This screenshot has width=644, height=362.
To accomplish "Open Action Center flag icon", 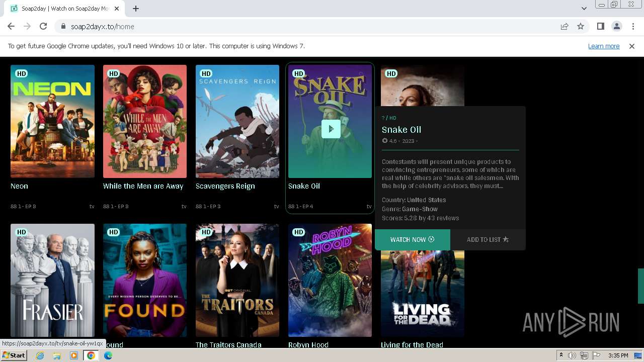I will (596, 355).
